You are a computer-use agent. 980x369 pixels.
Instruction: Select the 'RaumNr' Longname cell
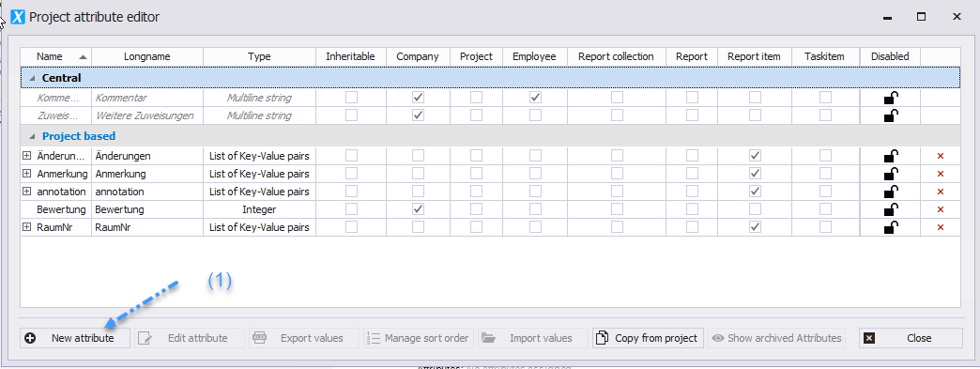[x=147, y=227]
